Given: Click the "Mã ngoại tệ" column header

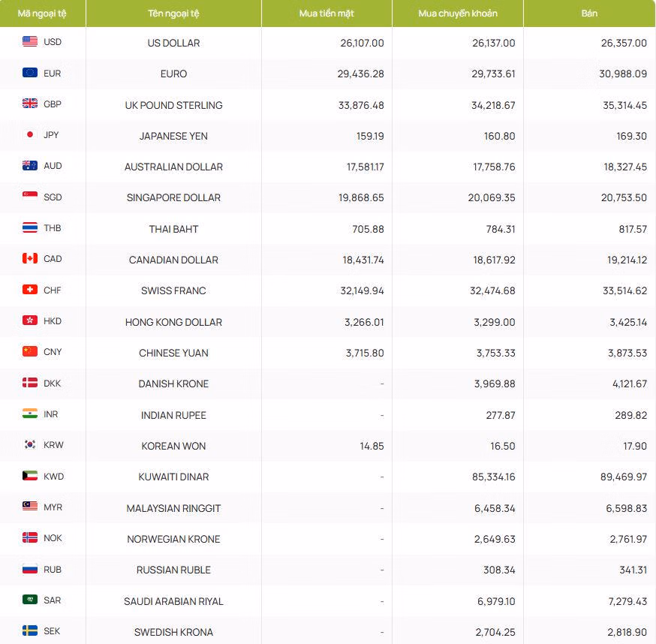Looking at the screenshot, I should (x=42, y=14).
